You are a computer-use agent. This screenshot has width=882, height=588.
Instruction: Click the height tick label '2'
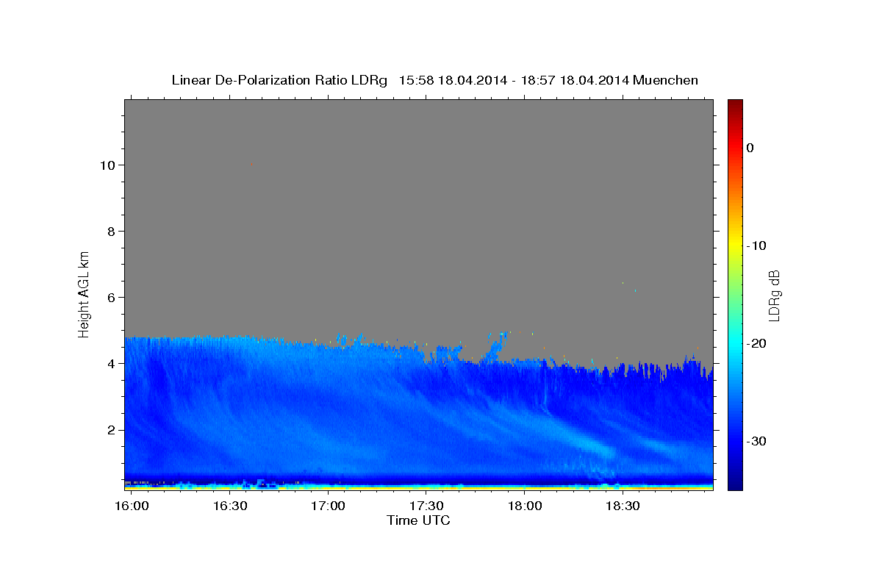pos(111,430)
